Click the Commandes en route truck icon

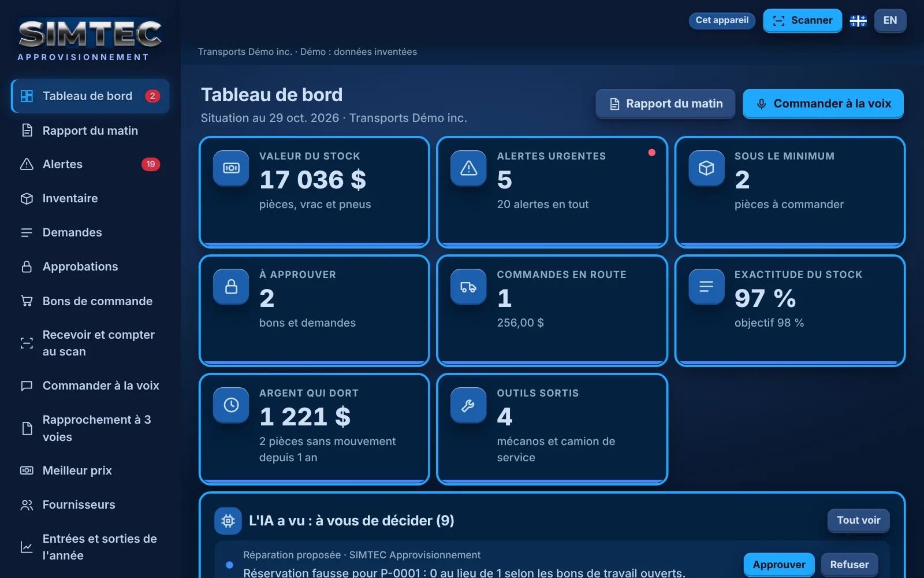tap(468, 287)
